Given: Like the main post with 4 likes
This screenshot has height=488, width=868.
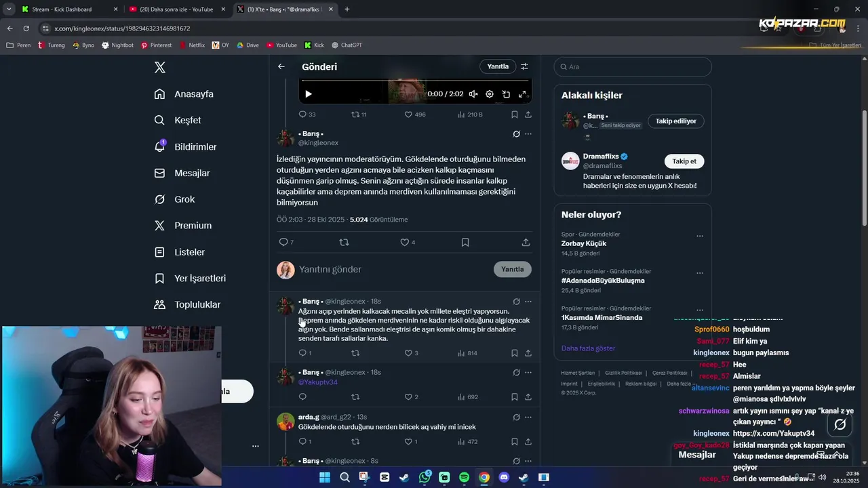Looking at the screenshot, I should pos(408,242).
